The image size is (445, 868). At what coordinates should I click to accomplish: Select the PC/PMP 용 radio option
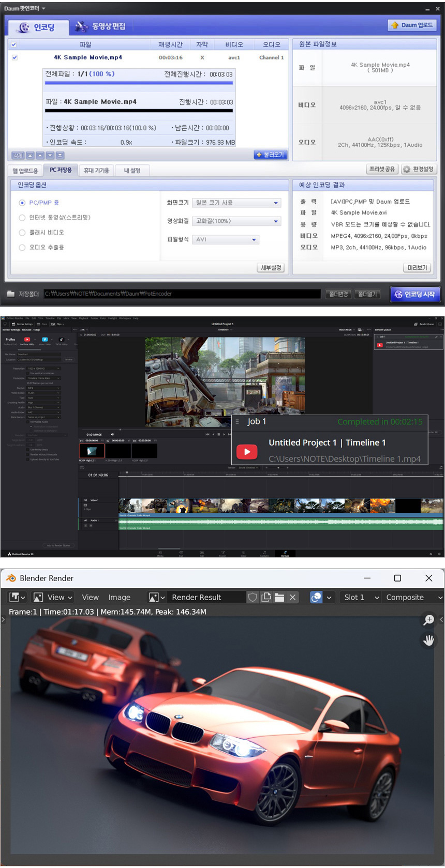[22, 203]
